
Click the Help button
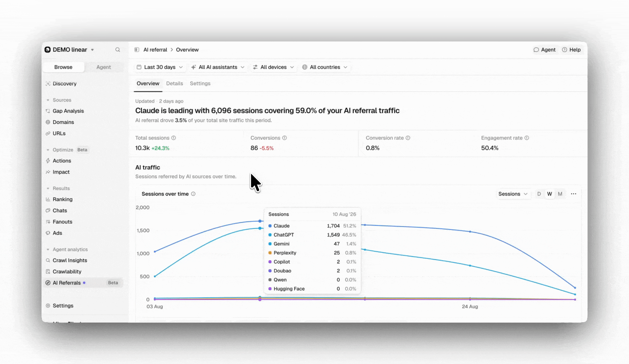[571, 50]
